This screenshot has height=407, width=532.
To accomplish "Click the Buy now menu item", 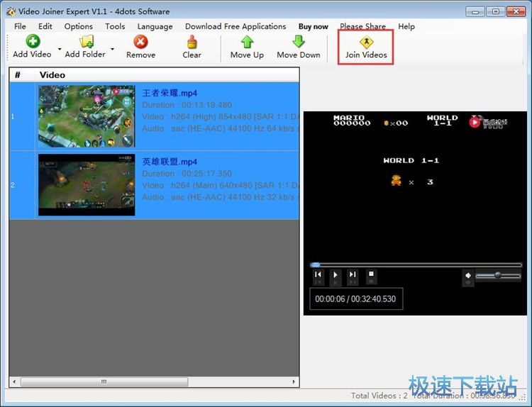I will point(313,26).
